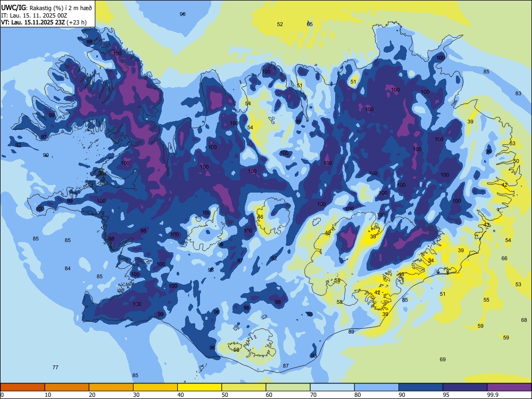Click the map humidity value '89'

(351, 331)
